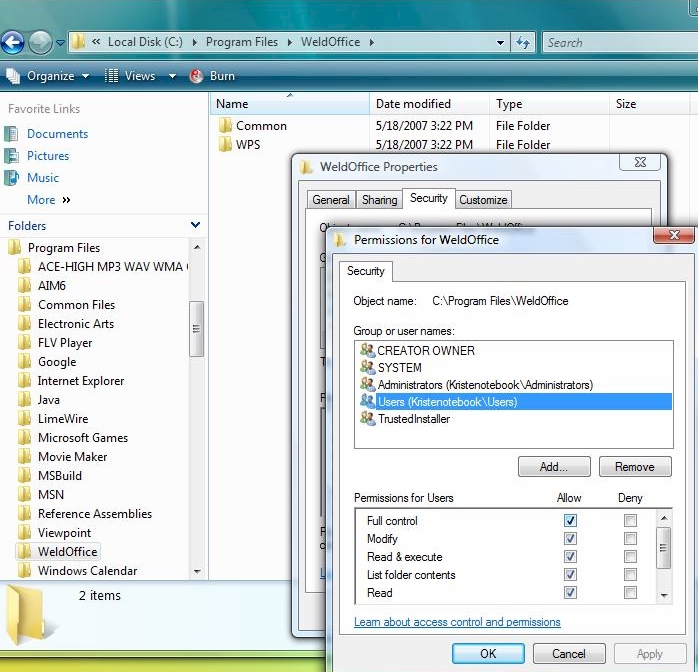
Task: Click the Refresh icon beside address bar
Action: (x=523, y=43)
